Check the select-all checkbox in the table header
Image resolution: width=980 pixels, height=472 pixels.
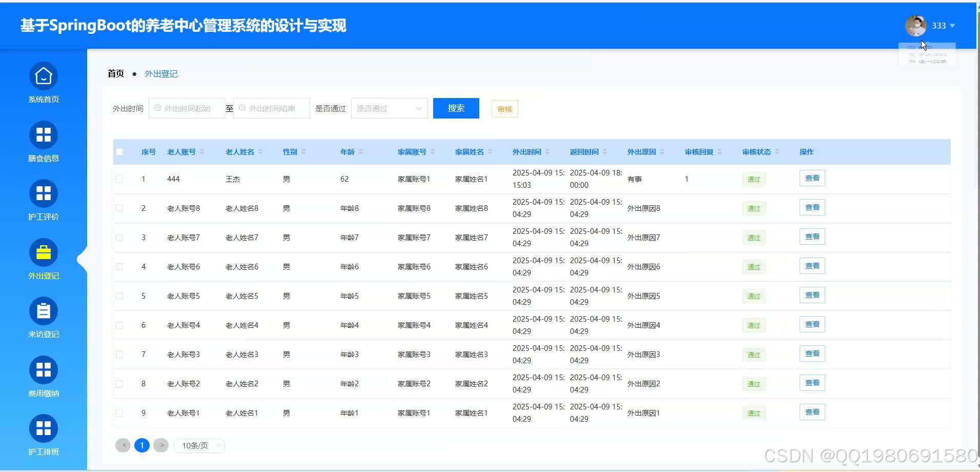tap(119, 151)
